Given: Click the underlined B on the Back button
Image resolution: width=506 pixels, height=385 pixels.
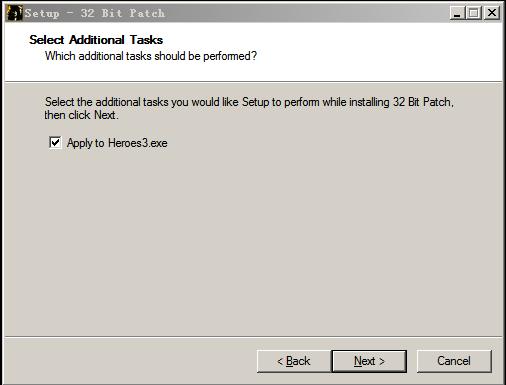Looking at the screenshot, I should tap(289, 361).
